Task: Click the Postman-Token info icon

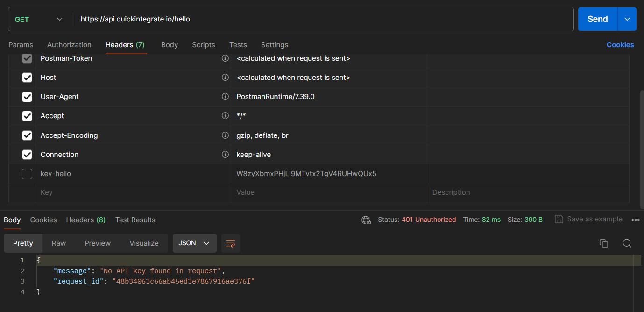Action: [x=225, y=58]
